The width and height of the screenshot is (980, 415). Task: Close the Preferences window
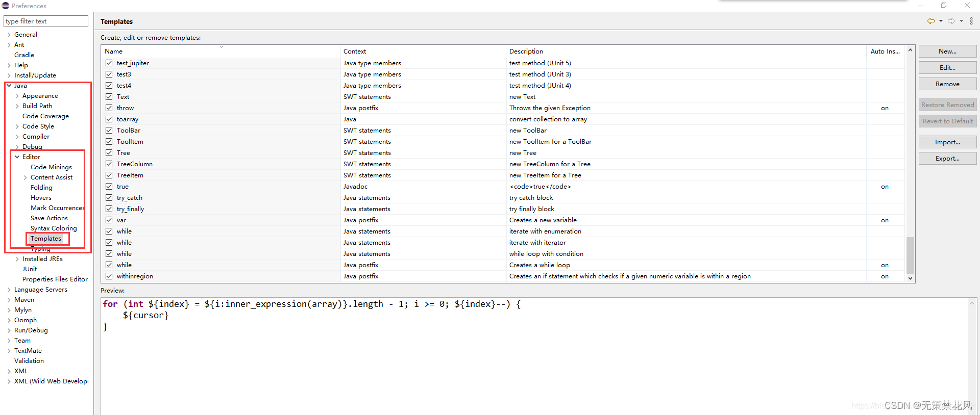[967, 5]
